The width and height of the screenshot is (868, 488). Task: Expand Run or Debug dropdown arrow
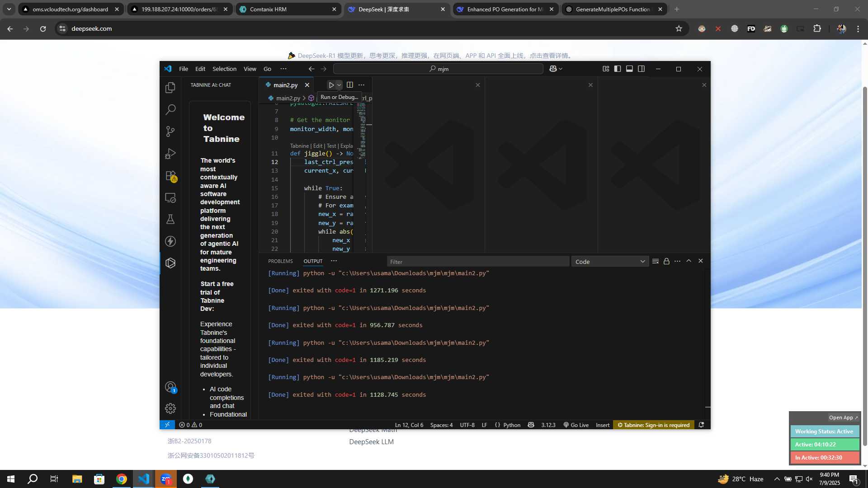click(339, 85)
